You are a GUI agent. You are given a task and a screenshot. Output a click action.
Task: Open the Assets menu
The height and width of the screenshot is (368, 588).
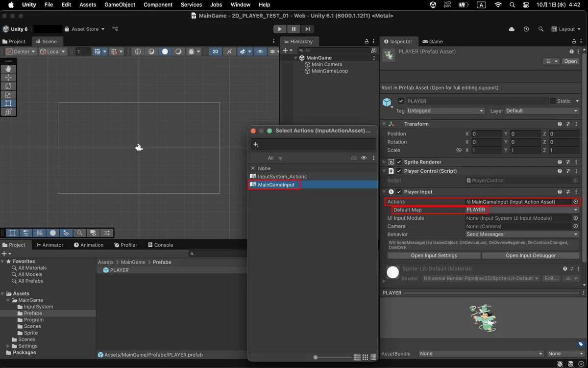[88, 4]
